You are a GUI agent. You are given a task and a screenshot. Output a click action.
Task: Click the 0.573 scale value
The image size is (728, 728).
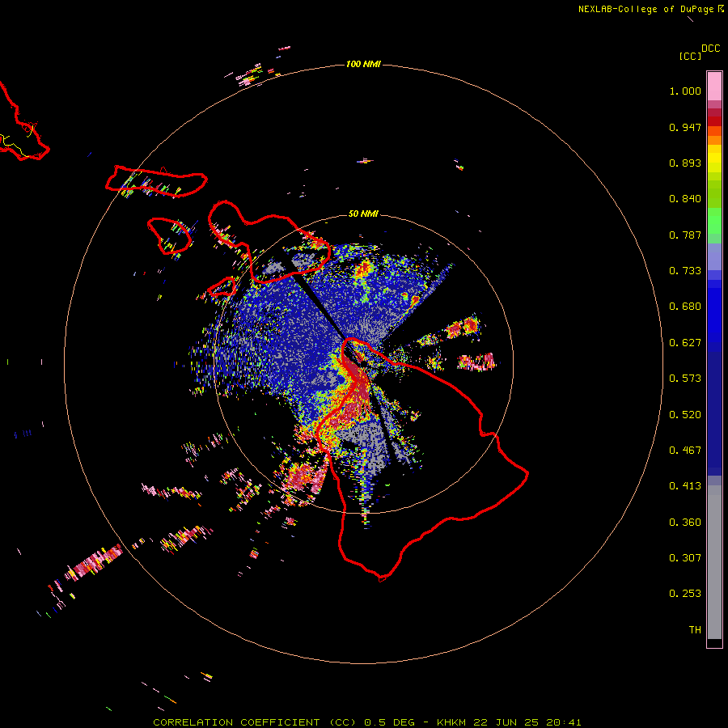[x=685, y=379]
